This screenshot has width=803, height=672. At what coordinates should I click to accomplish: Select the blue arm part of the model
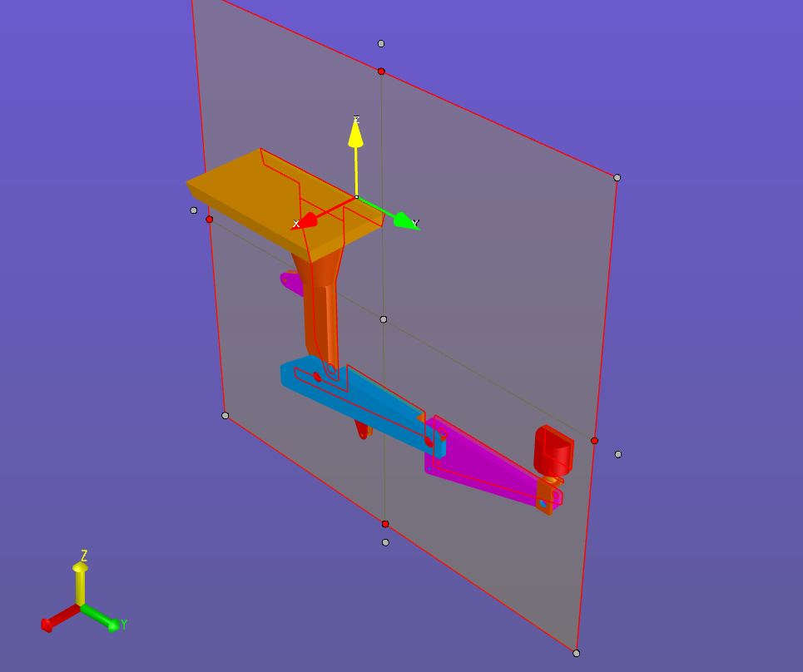coord(366,403)
